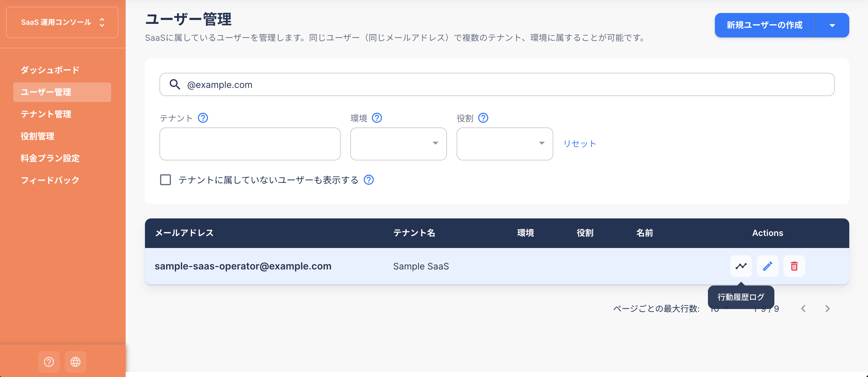Image resolution: width=868 pixels, height=377 pixels.
Task: Open the environment filter help icon
Action: 377,118
